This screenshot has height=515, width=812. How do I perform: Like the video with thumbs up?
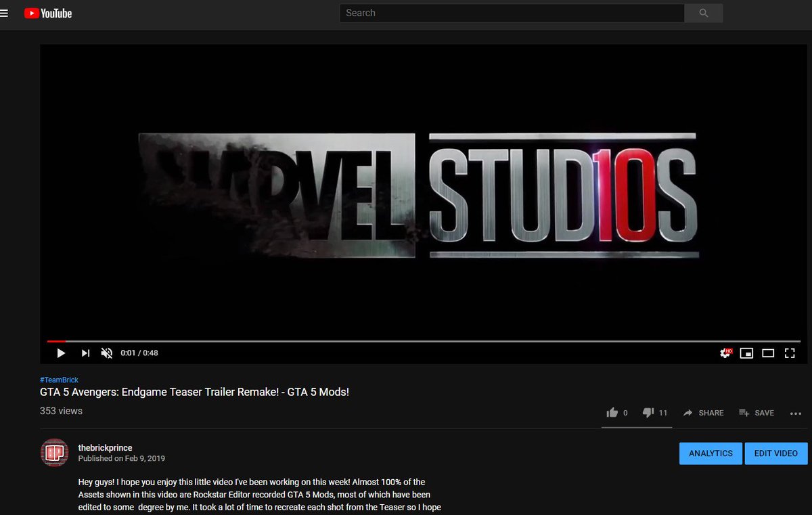(618, 412)
